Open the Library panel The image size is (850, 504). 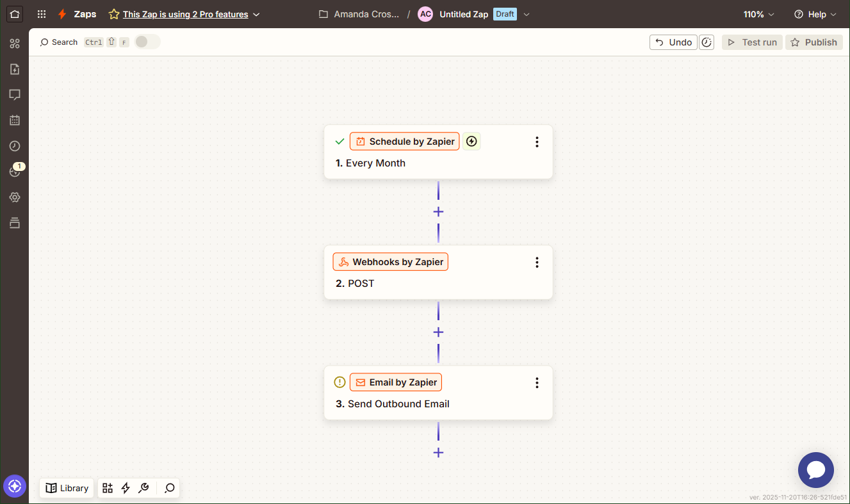[67, 488]
